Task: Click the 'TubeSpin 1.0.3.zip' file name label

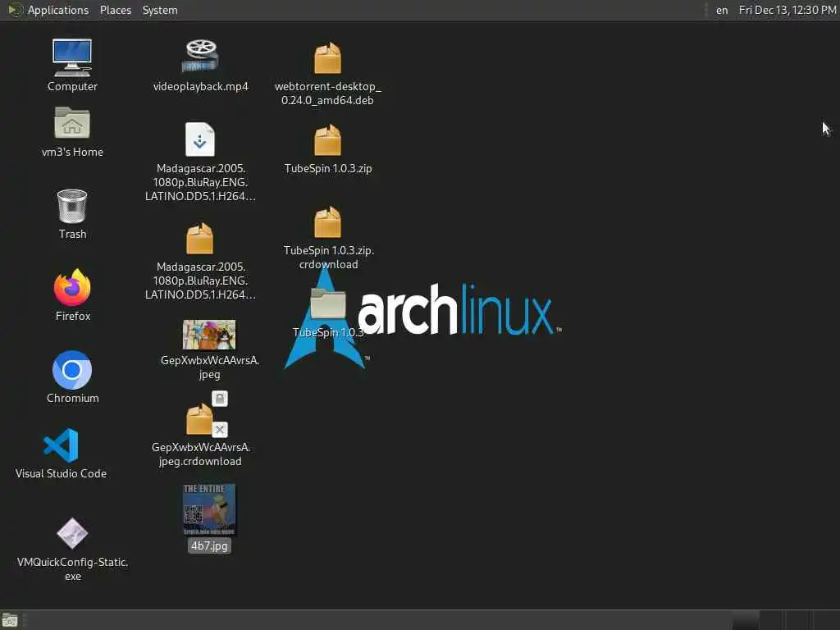Action: pos(328,168)
